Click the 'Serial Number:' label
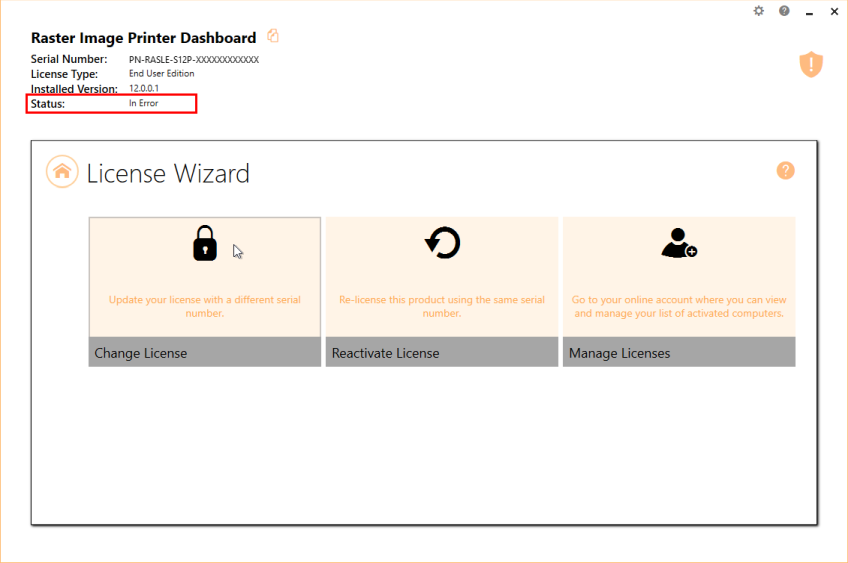The height and width of the screenshot is (563, 848). (x=69, y=59)
